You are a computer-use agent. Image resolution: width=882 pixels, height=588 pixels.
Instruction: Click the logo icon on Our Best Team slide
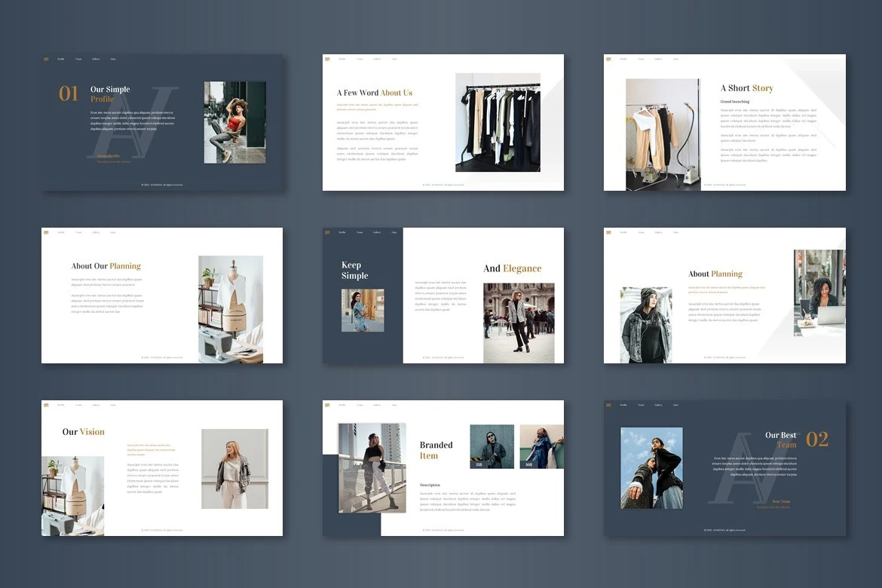click(608, 405)
